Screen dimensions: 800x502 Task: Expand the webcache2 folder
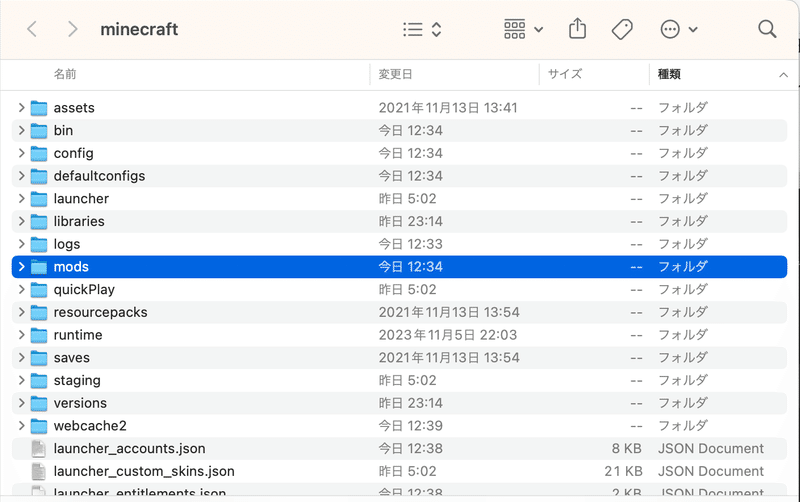pyautogui.click(x=21, y=425)
